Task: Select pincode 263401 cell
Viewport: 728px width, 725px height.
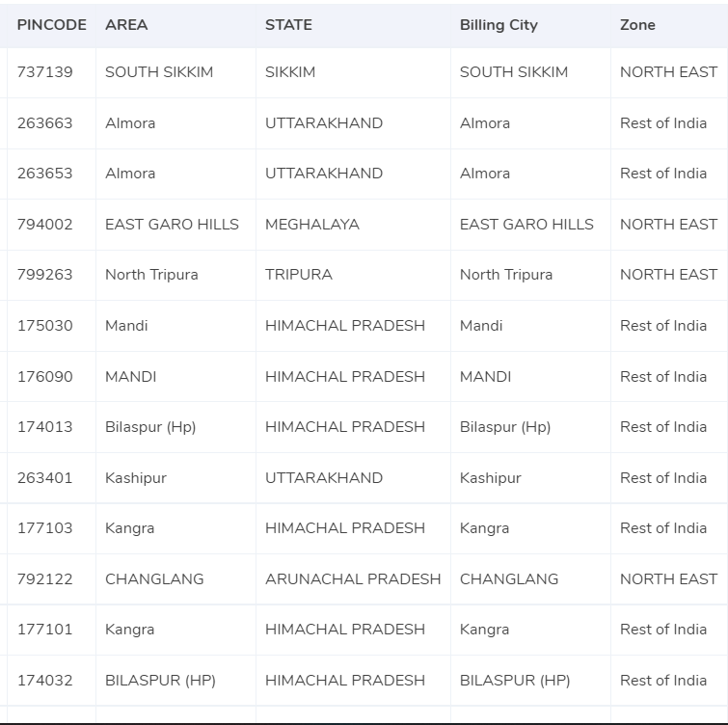Action: (51, 478)
